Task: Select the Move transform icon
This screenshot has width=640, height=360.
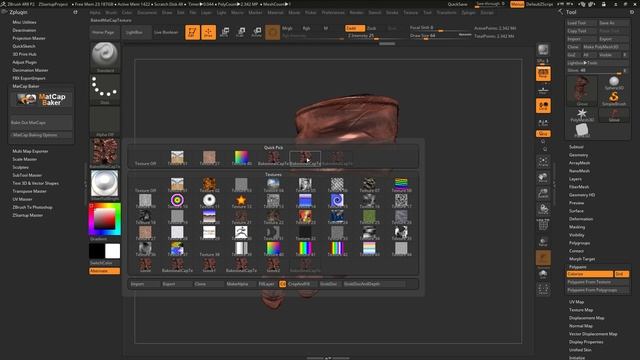Action: point(224,32)
